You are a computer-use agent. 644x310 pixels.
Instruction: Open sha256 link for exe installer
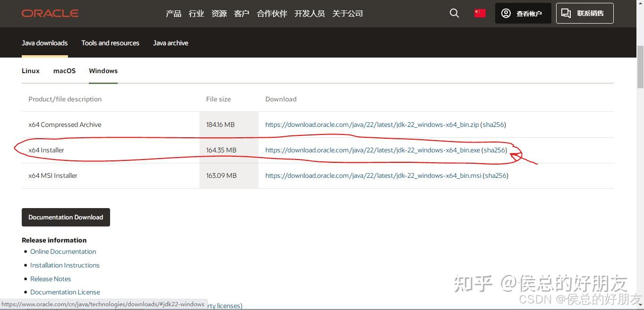point(494,150)
